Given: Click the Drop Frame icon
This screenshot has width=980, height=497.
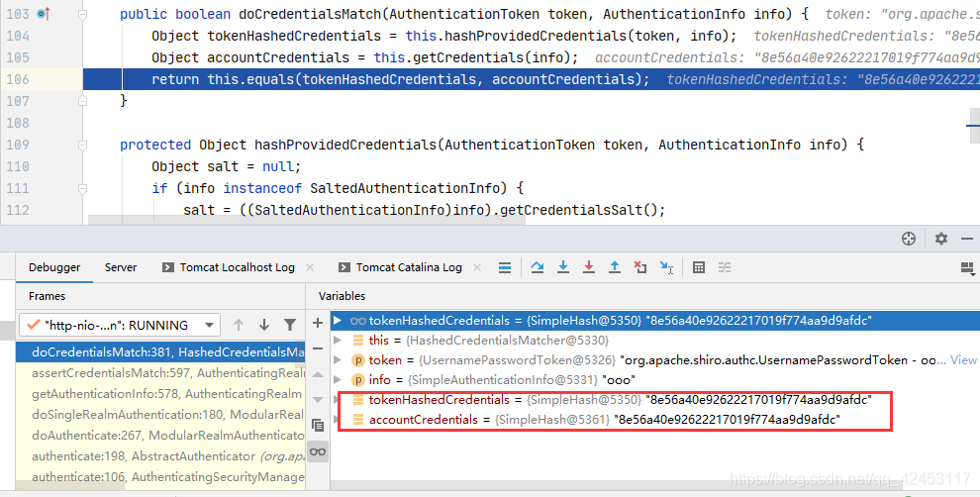Looking at the screenshot, I should click(x=640, y=267).
